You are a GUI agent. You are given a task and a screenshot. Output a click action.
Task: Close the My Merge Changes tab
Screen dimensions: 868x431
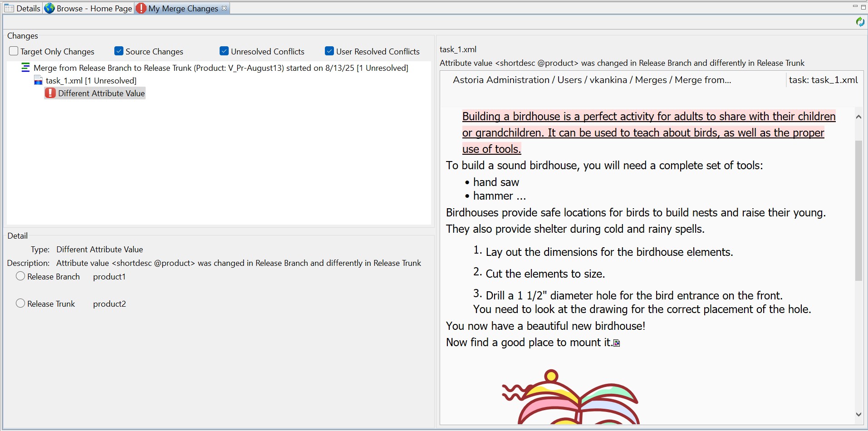click(x=224, y=8)
